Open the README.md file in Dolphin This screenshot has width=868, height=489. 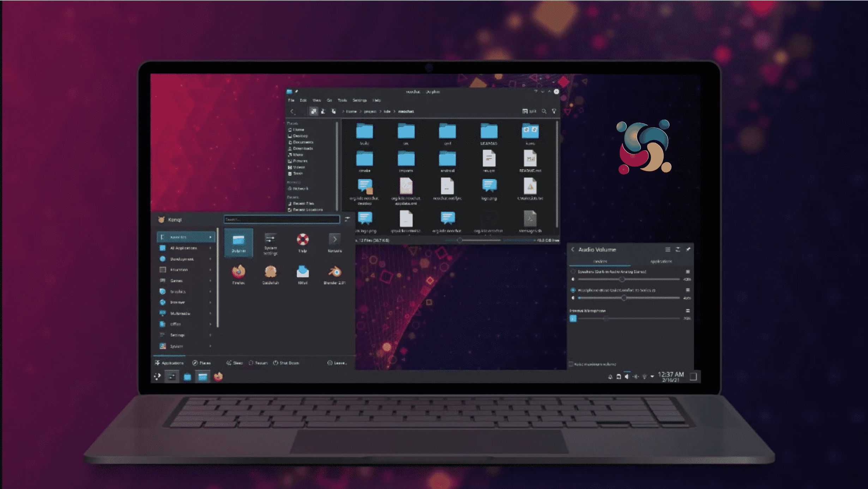(530, 161)
